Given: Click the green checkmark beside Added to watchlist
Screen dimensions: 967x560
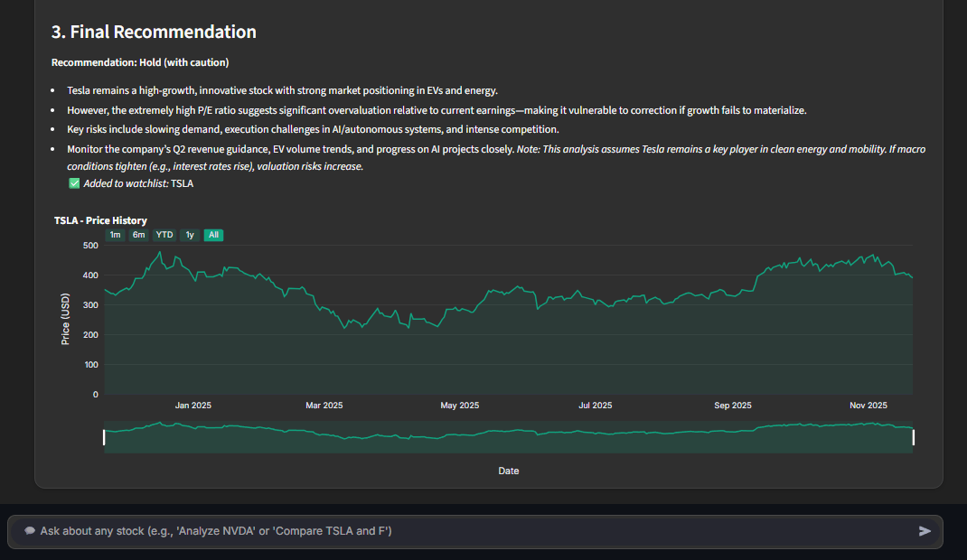Looking at the screenshot, I should (74, 183).
